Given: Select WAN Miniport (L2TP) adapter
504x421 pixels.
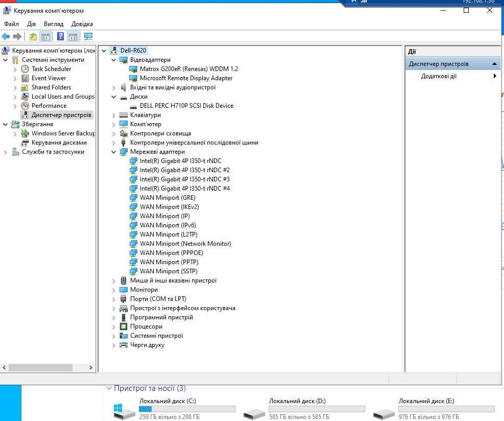Looking at the screenshot, I should pyautogui.click(x=169, y=235).
